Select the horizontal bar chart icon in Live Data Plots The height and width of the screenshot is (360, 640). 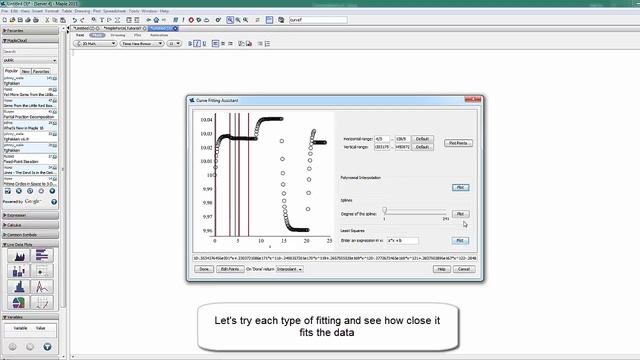point(42,256)
